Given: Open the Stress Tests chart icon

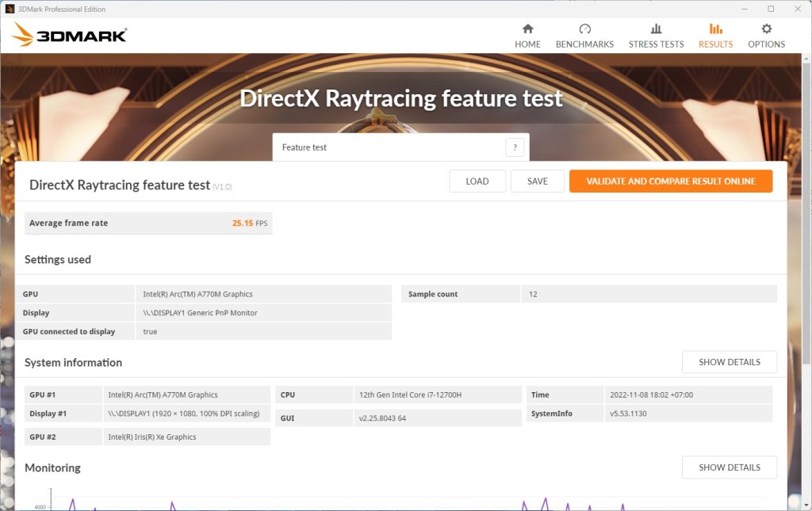Looking at the screenshot, I should (656, 29).
